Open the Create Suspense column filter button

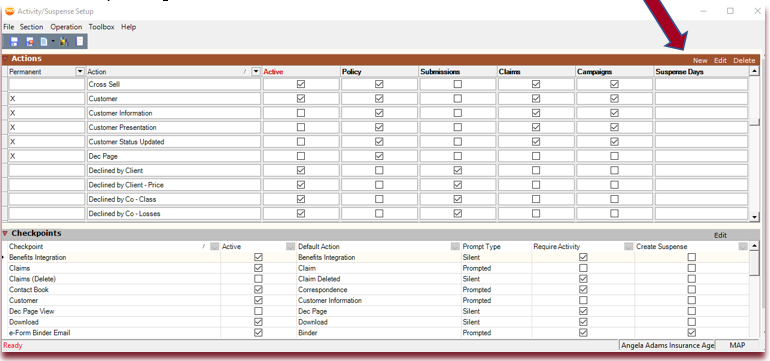[743, 247]
